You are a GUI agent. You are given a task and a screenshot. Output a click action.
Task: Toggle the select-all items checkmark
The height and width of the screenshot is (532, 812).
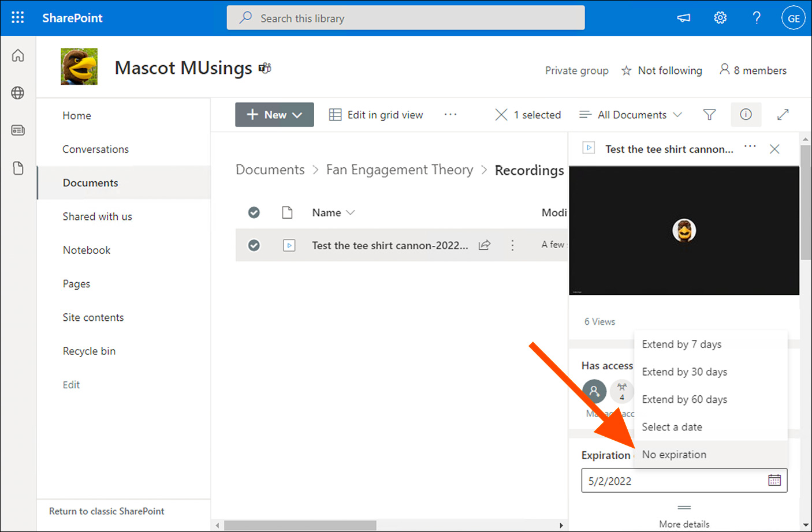[254, 212]
